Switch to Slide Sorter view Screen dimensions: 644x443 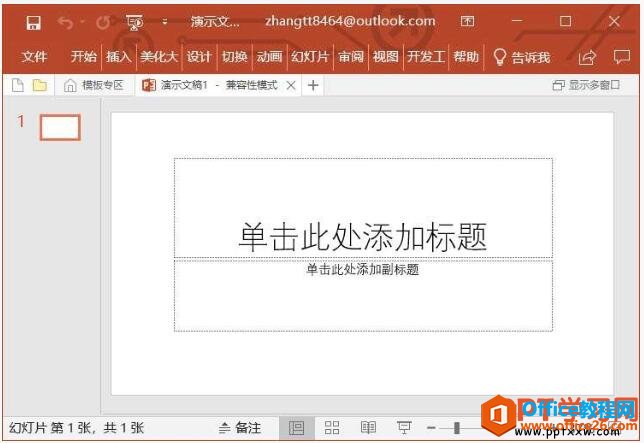click(x=332, y=428)
